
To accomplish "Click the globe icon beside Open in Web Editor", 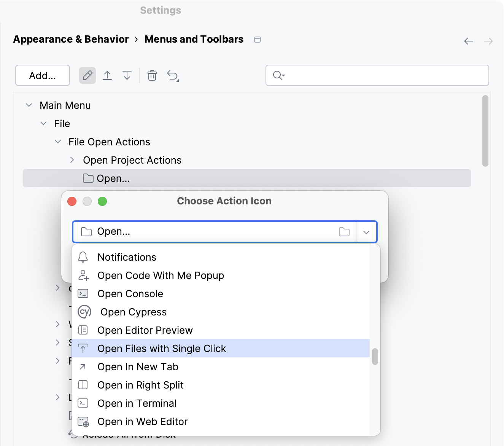I will [x=83, y=422].
